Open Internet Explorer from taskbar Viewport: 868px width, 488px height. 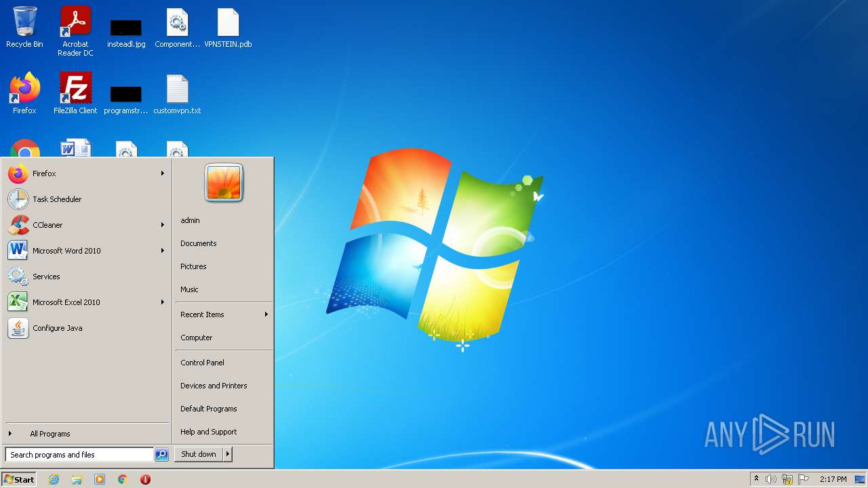click(x=54, y=479)
